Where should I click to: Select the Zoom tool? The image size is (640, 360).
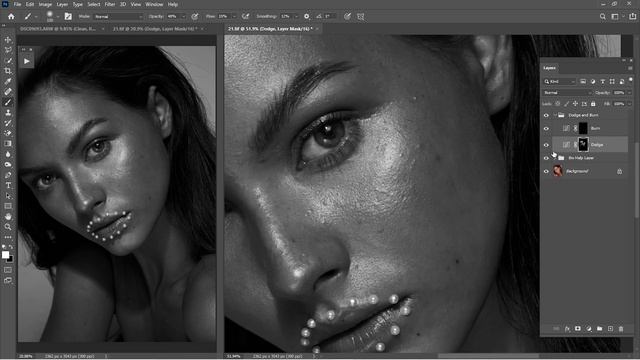(x=8, y=227)
